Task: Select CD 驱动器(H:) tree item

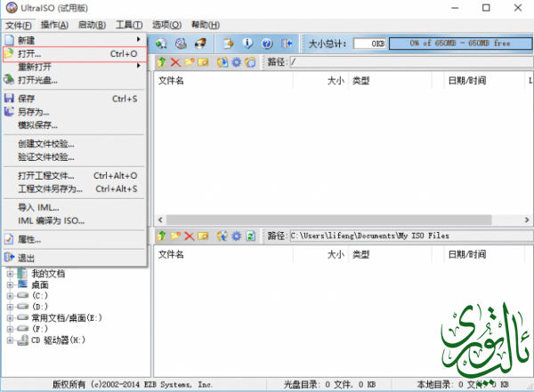Action: pyautogui.click(x=58, y=340)
